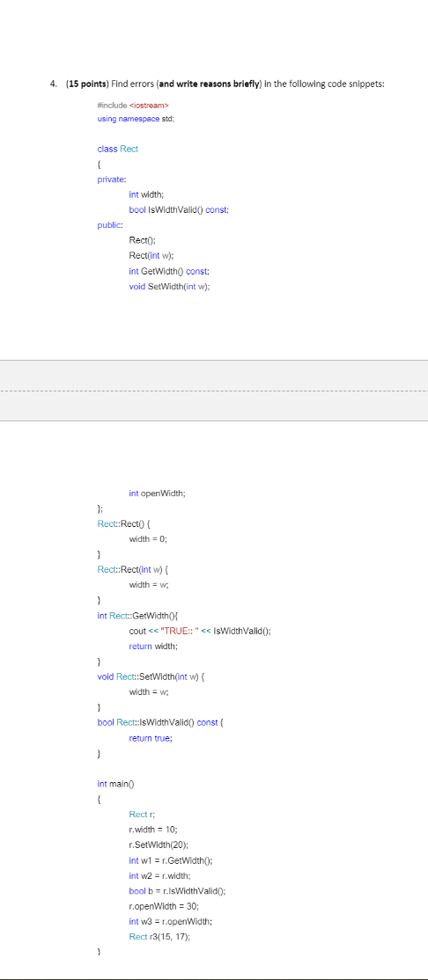Viewport: 428px width, 980px height.
Task: Click the 'public:' access specifier
Action: coord(110,225)
